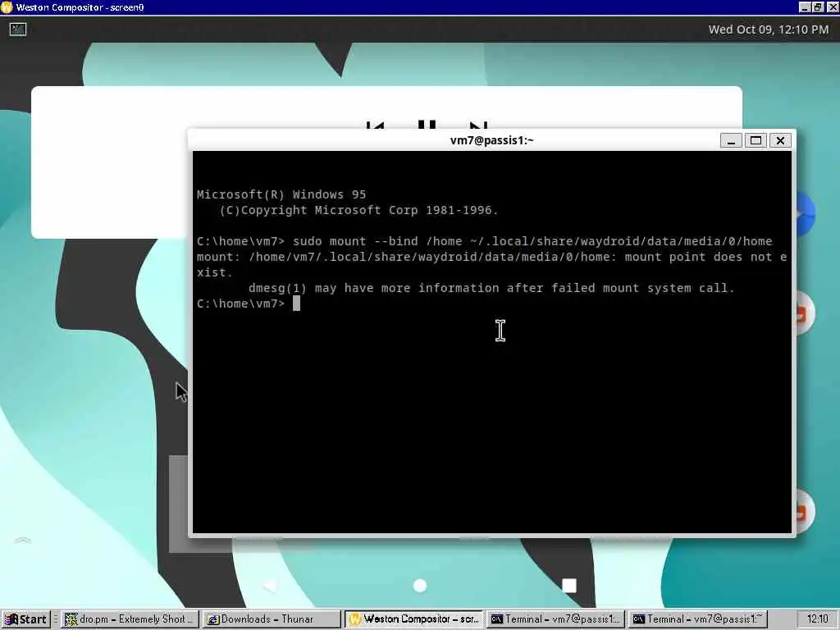Select Weston Compositor taskbar button

[x=413, y=619]
